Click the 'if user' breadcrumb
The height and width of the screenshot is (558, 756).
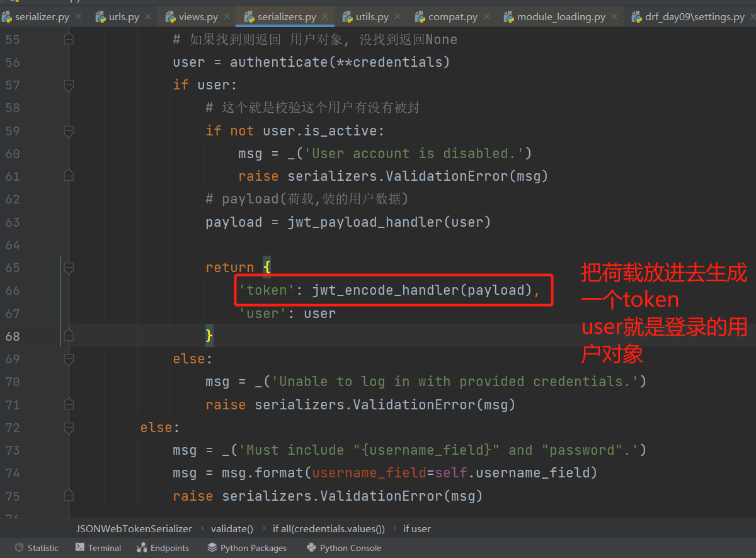[x=417, y=528]
